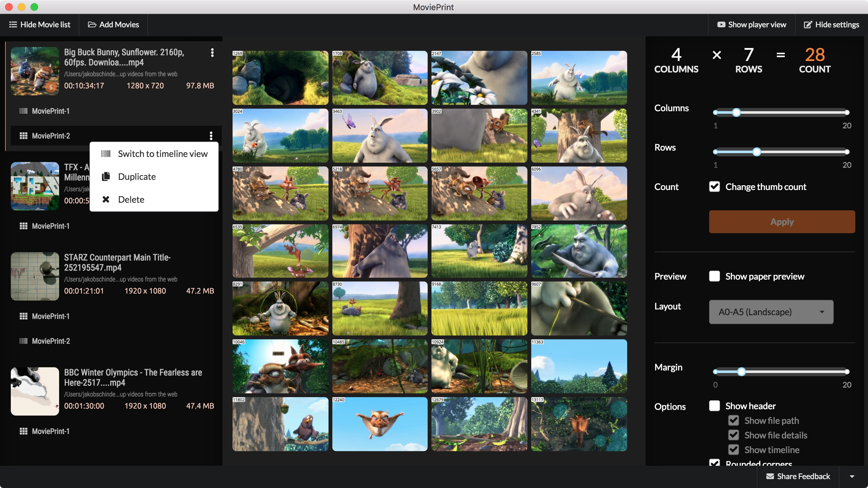Open the A0-A5 (Landscape) layout dropdown
The image size is (868, 488).
click(x=771, y=312)
